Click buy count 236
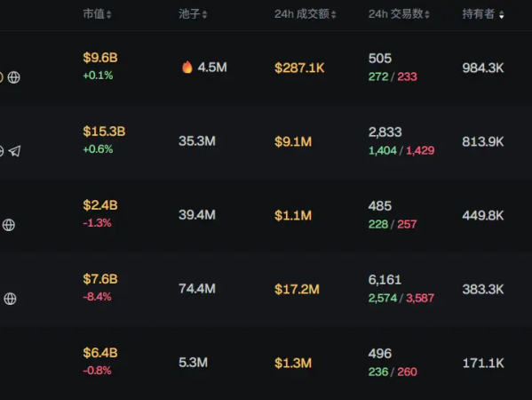Screen dimensions: 532x400 pos(378,372)
